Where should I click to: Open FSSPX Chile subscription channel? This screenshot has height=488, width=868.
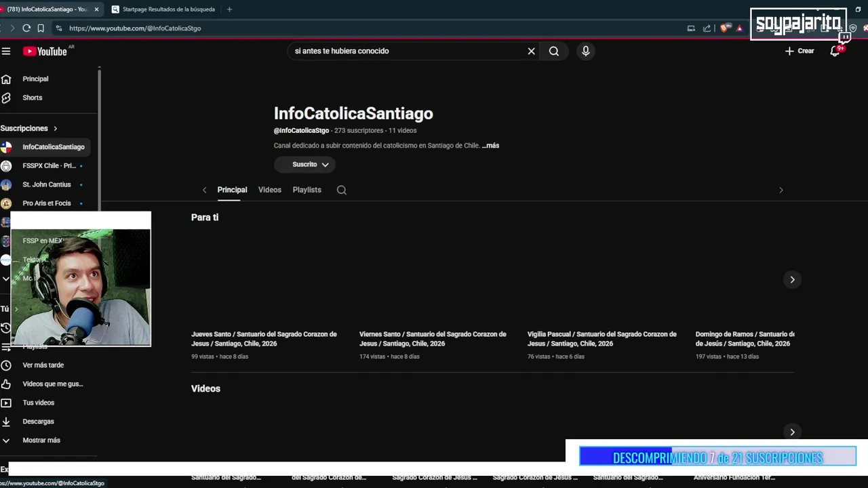click(50, 165)
